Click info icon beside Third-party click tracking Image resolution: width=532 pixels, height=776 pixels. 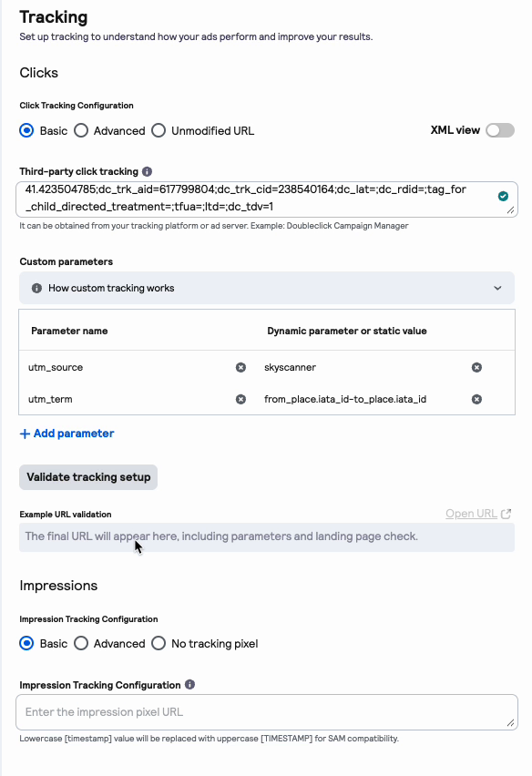click(147, 171)
